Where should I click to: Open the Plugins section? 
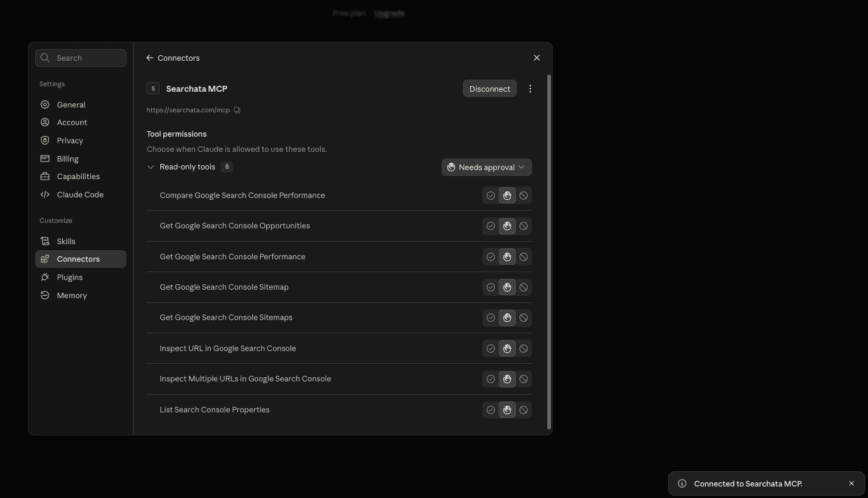coord(81,277)
